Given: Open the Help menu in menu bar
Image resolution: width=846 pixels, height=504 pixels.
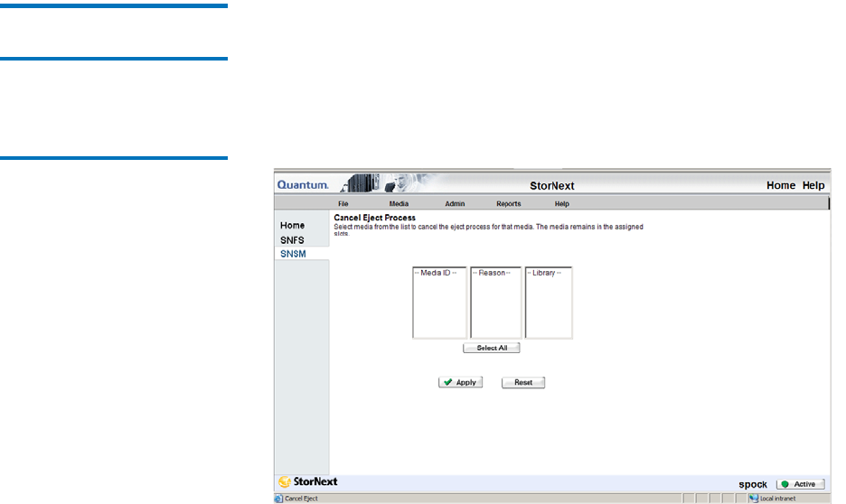Looking at the screenshot, I should click(561, 204).
